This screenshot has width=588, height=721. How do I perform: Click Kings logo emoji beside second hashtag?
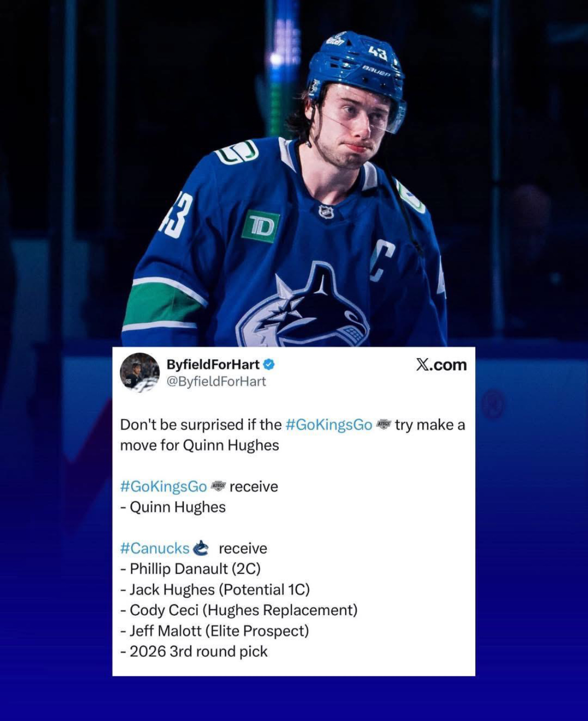click(x=218, y=486)
